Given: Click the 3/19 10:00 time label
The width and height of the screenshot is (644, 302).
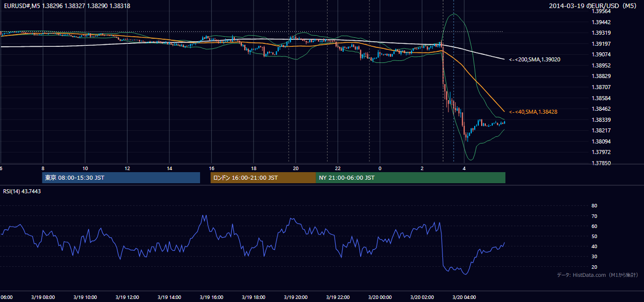Looking at the screenshot, I should point(85,297).
